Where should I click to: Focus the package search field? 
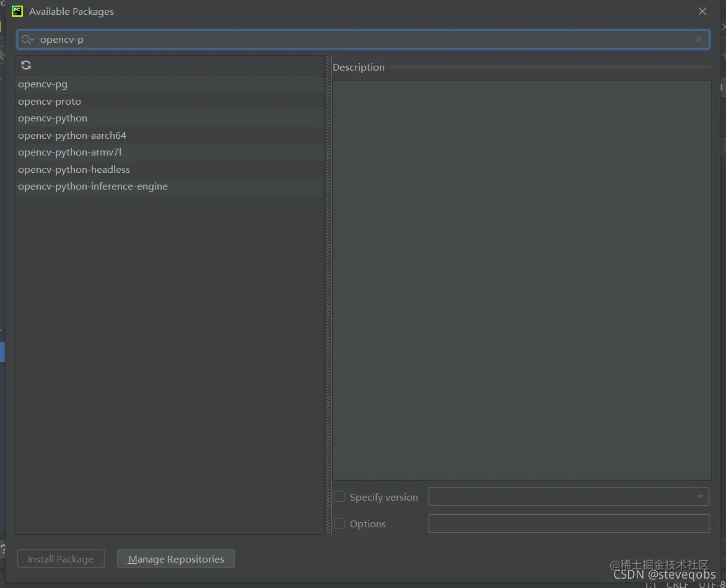363,40
